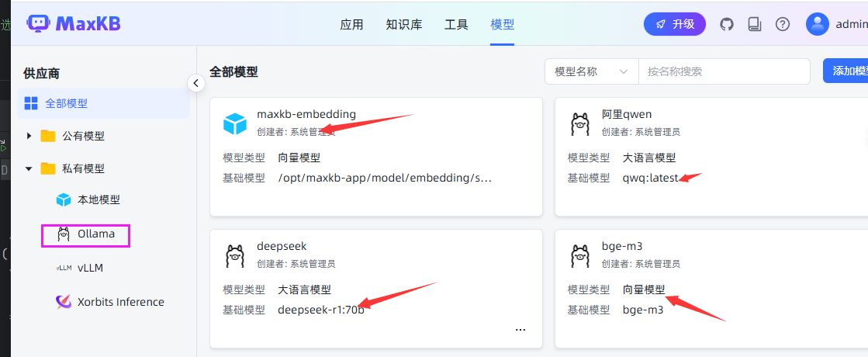Click the 本地模型 blue cube icon
868x357 pixels.
click(x=64, y=199)
